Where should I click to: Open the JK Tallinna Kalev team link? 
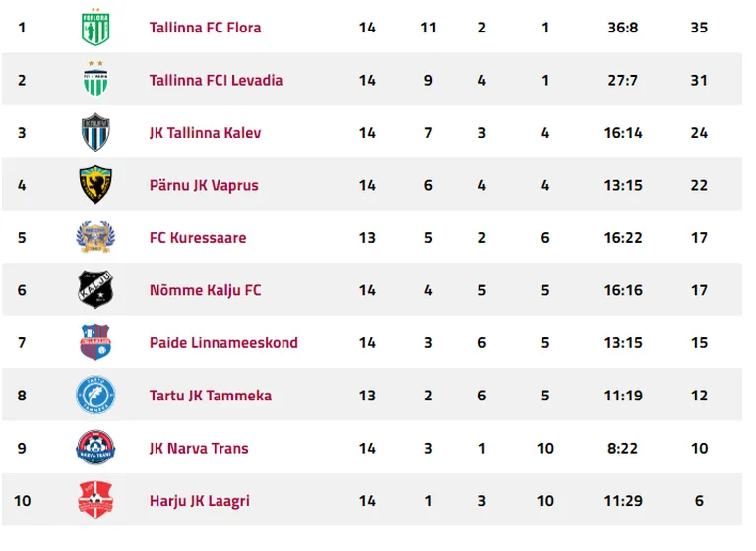(205, 133)
